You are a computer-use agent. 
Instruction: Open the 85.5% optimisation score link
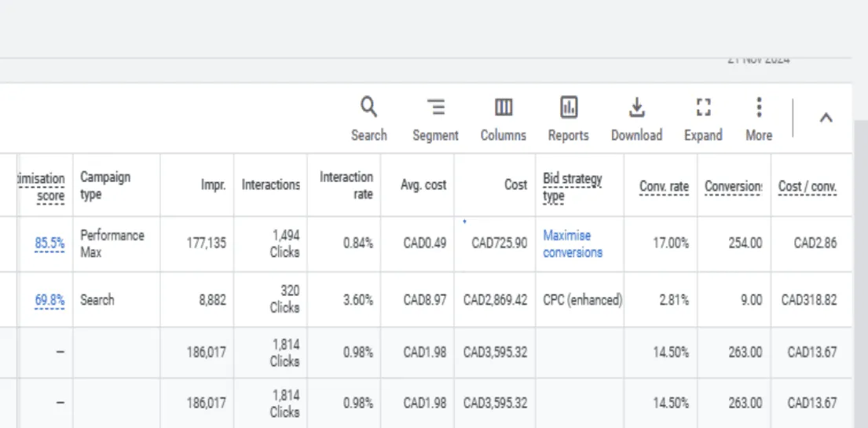pos(49,243)
